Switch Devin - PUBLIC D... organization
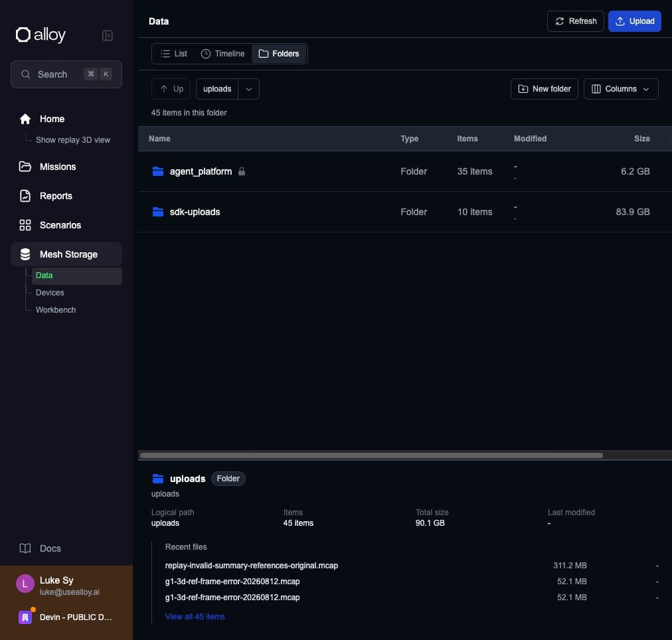The height and width of the screenshot is (640, 672). point(66,617)
